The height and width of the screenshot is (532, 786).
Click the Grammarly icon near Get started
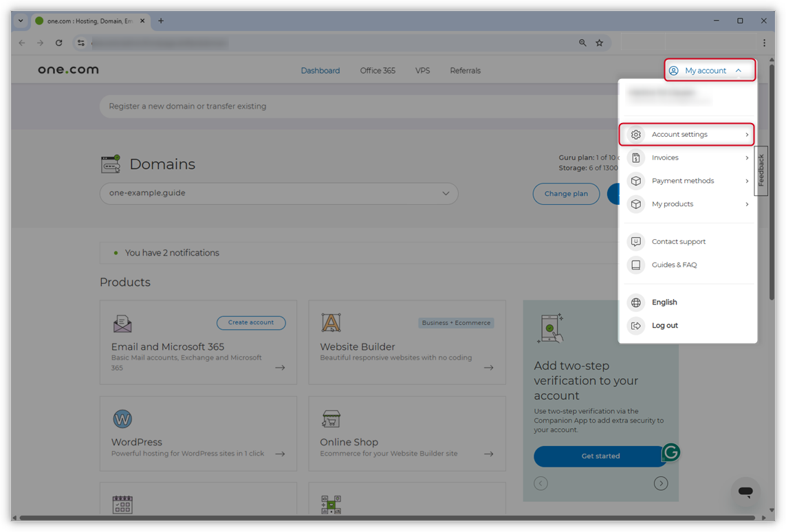(670, 452)
